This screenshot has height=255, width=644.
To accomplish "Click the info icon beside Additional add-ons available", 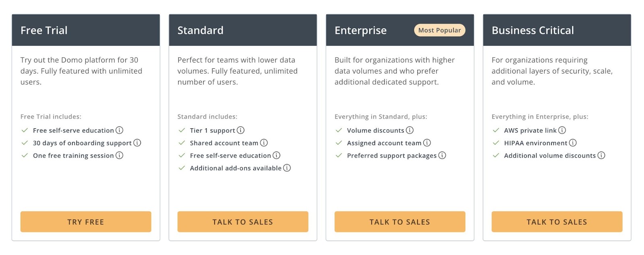I will [287, 168].
